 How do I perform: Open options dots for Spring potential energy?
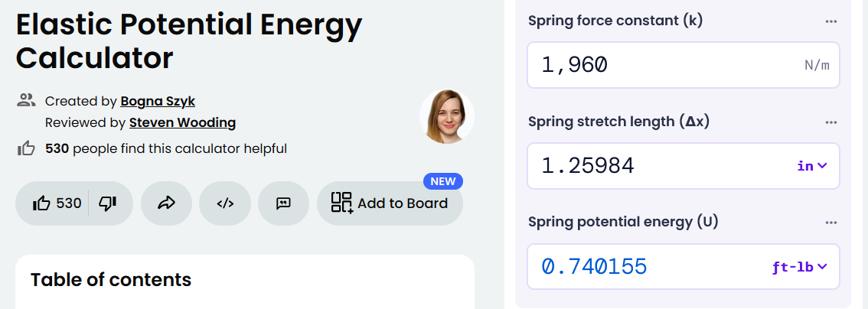pos(831,223)
